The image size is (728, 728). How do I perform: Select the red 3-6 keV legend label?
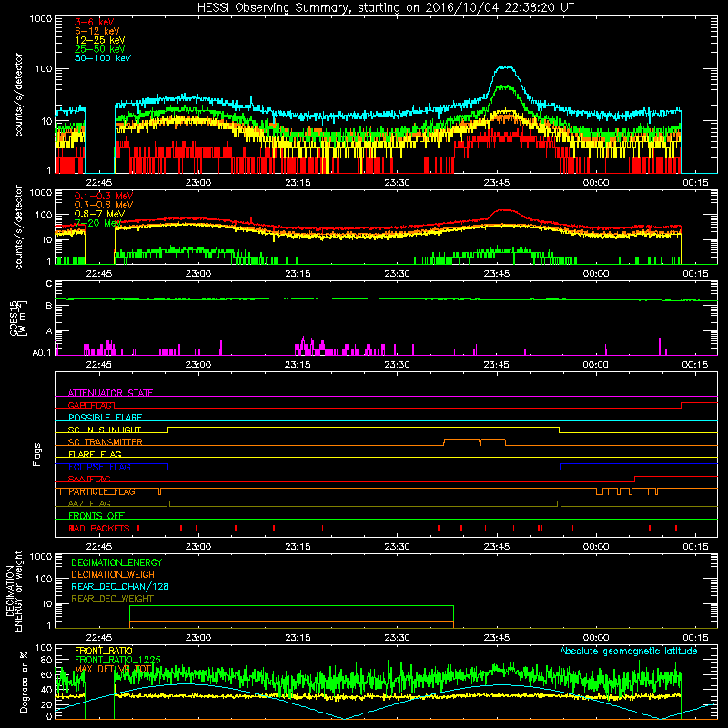click(94, 22)
